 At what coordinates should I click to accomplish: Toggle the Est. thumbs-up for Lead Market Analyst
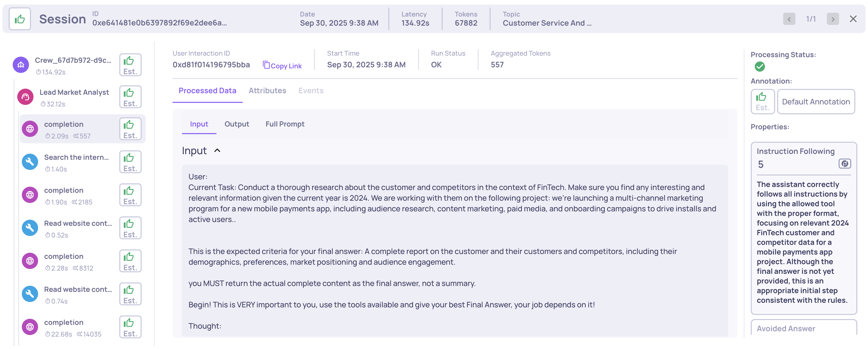click(x=130, y=97)
